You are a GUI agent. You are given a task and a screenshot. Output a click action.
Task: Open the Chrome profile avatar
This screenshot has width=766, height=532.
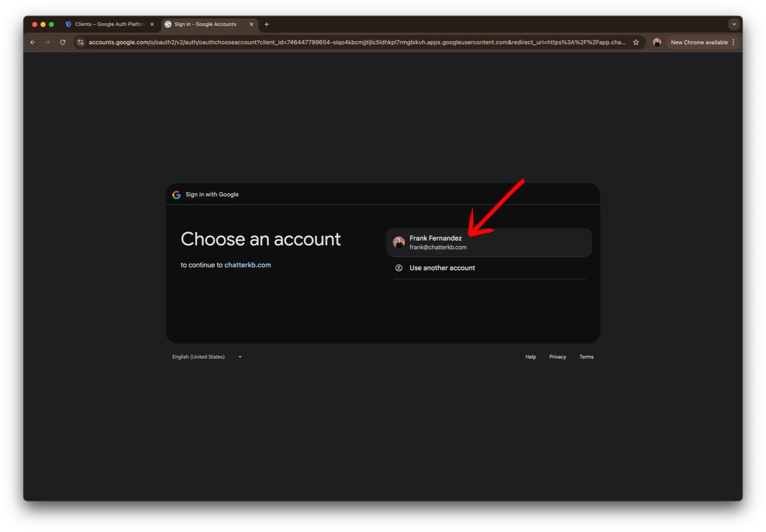click(x=657, y=42)
